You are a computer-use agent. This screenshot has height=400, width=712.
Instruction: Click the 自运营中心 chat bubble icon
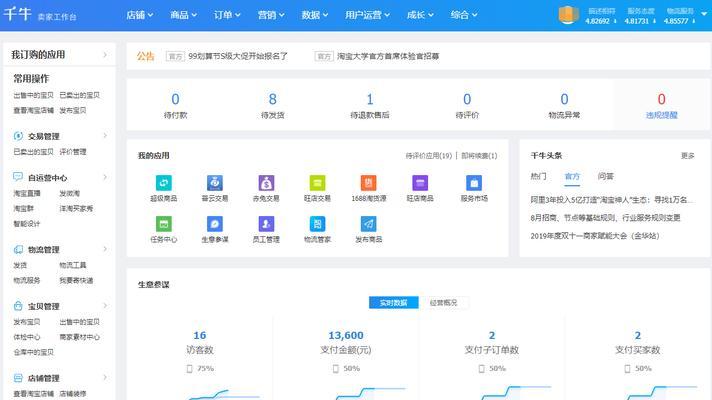18,177
